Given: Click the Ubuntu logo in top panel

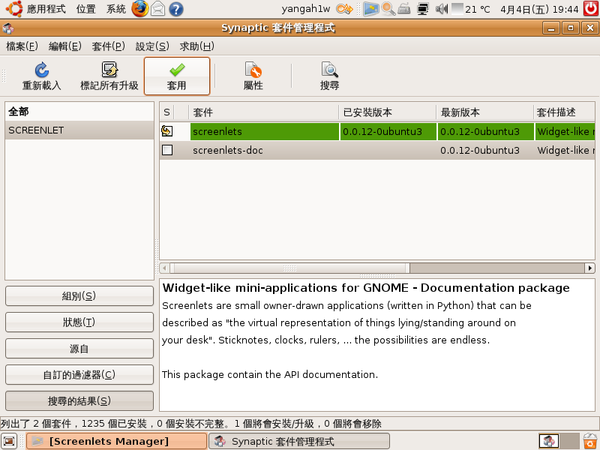Looking at the screenshot, I should pos(13,9).
